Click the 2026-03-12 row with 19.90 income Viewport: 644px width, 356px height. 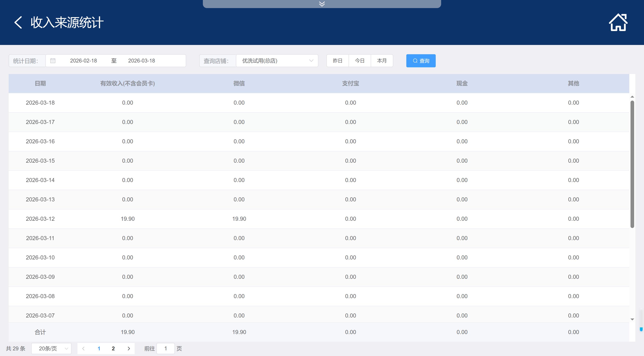coord(128,219)
